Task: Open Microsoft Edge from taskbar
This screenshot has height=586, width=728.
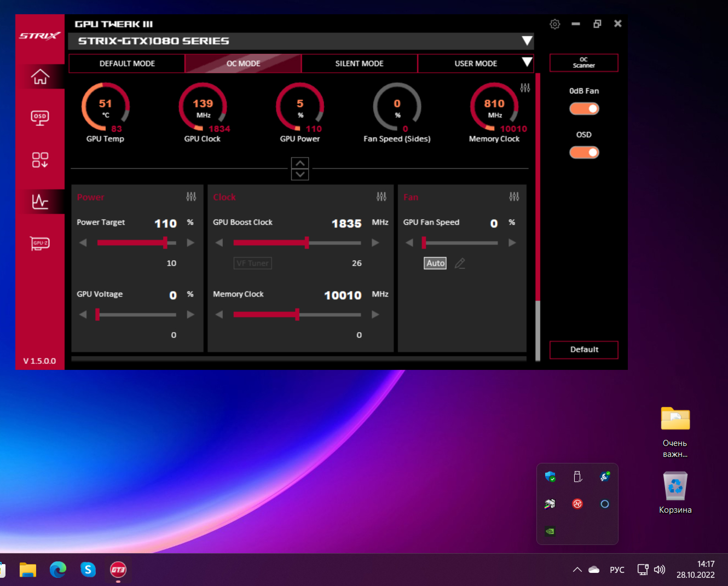Action: [58, 570]
